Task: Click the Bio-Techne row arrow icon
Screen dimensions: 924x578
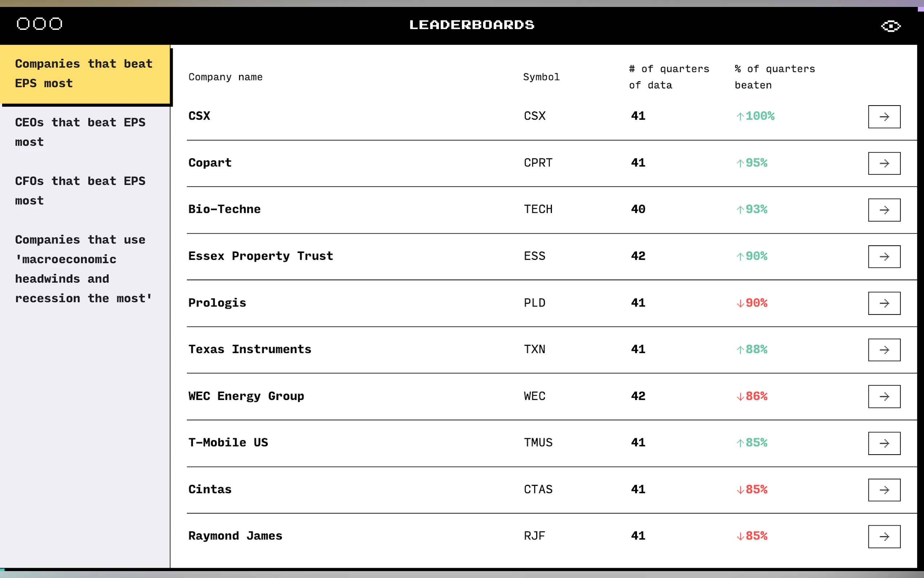Action: 884,210
